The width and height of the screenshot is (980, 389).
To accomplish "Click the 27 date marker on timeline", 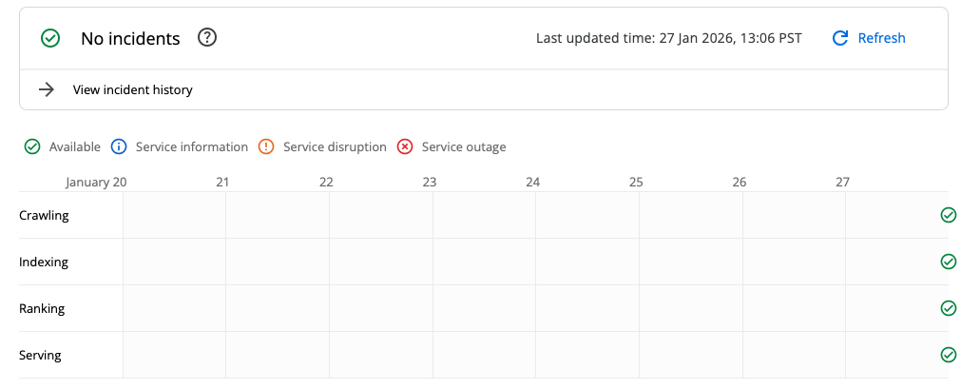I will [x=842, y=181].
